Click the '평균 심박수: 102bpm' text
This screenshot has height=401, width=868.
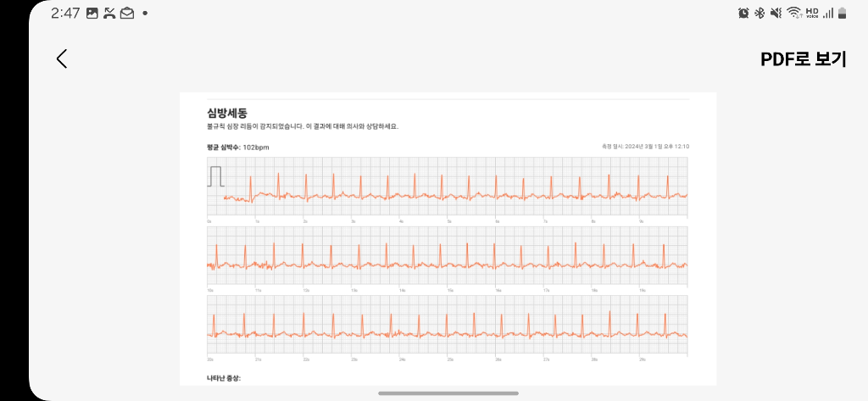[x=237, y=147]
